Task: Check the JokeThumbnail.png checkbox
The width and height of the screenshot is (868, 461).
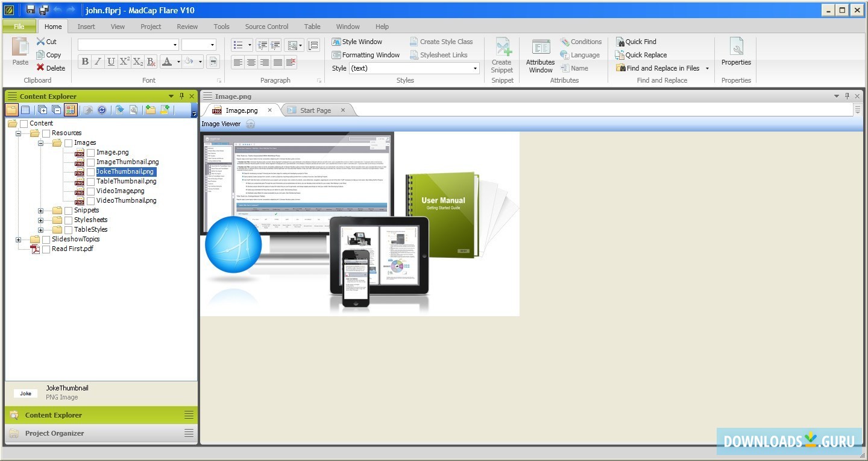Action: (90, 171)
